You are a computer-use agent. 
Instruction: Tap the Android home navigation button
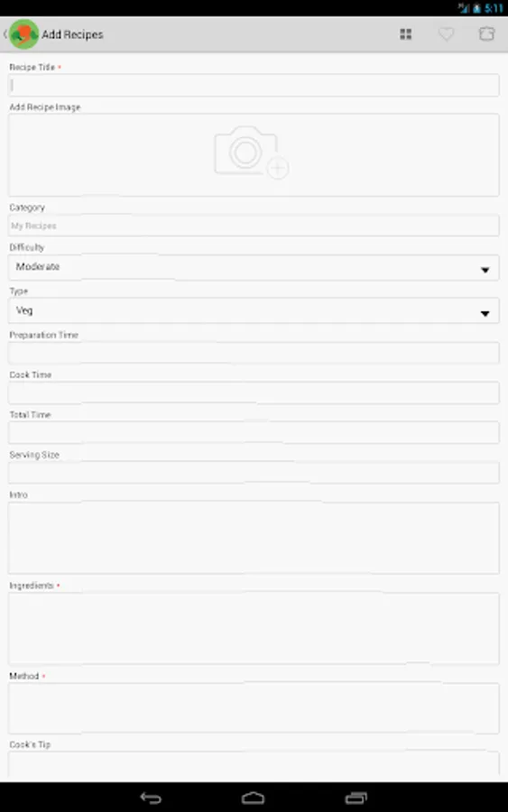coord(254,798)
